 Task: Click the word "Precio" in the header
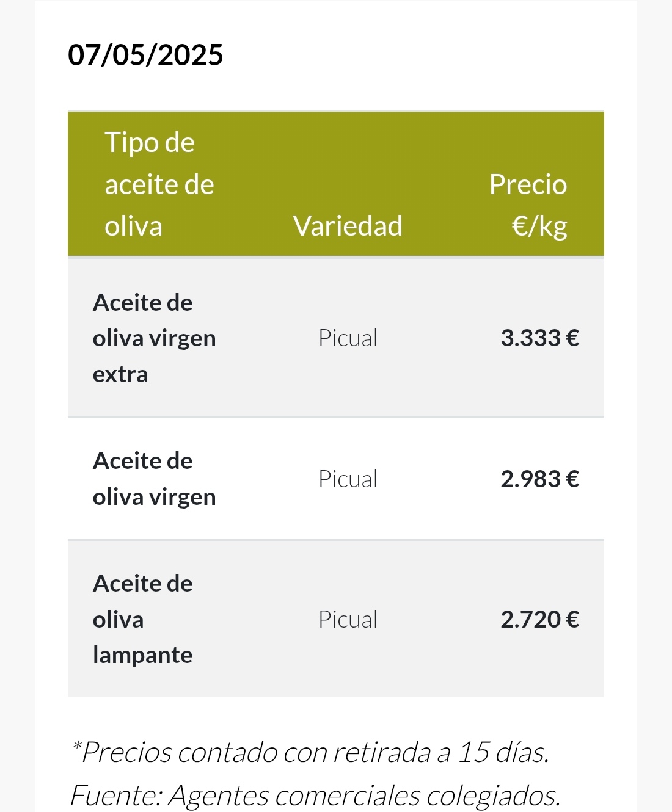coord(528,184)
